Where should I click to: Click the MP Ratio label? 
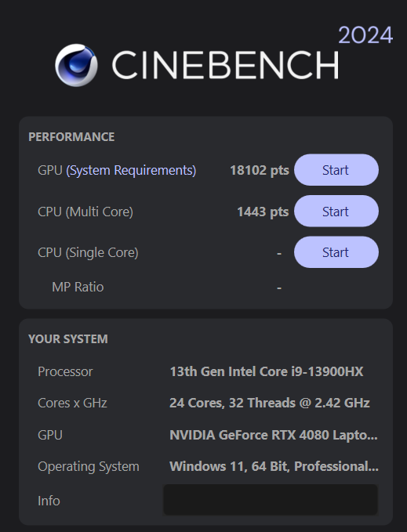point(78,287)
